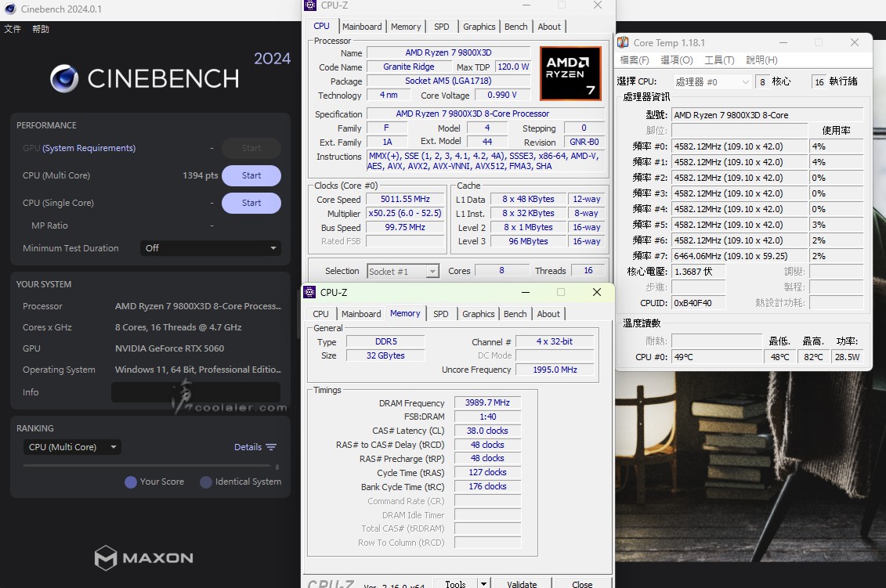Click the AMD Ryzen 7 badge in CPU-Z
The width and height of the screenshot is (886, 588).
click(570, 74)
